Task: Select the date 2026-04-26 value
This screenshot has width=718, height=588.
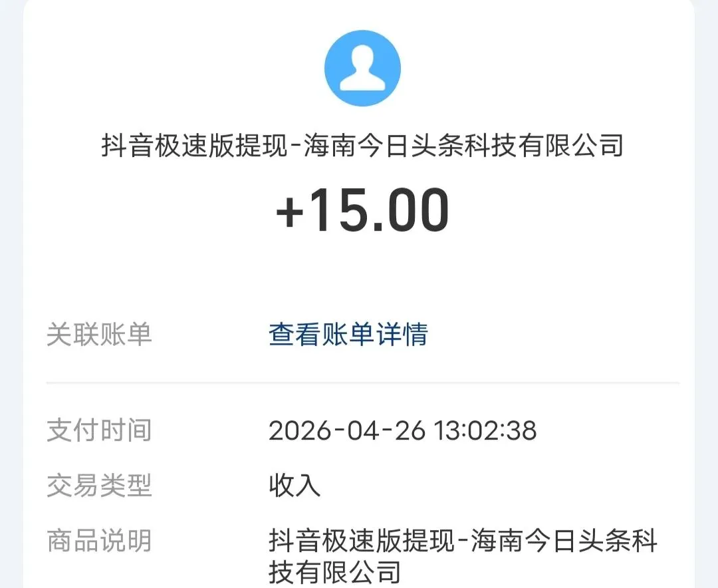Action: [x=346, y=431]
